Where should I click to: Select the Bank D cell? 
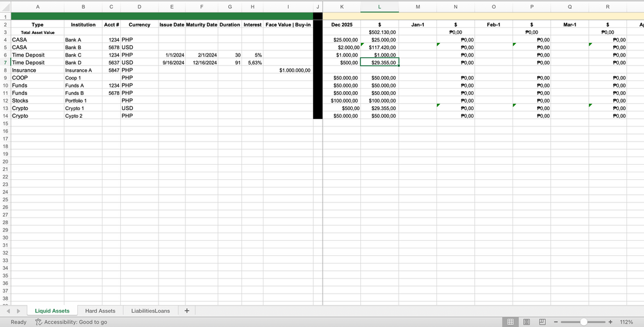pos(83,62)
